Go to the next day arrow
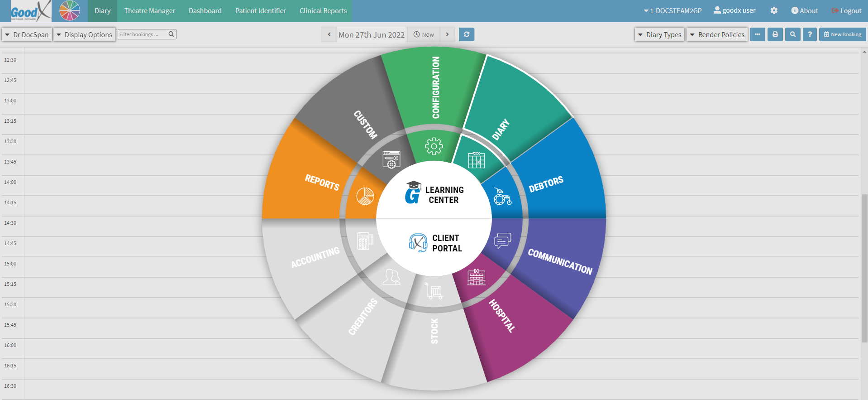Viewport: 868px width, 400px height. tap(447, 34)
